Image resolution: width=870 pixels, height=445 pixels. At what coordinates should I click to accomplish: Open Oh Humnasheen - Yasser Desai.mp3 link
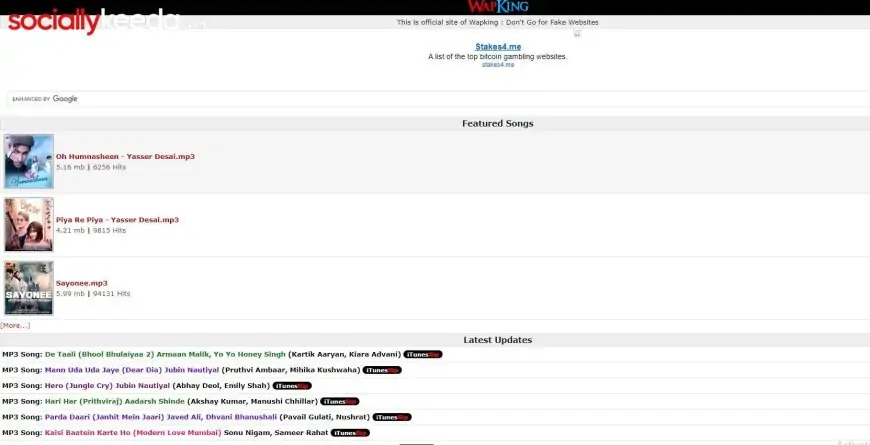coord(125,156)
